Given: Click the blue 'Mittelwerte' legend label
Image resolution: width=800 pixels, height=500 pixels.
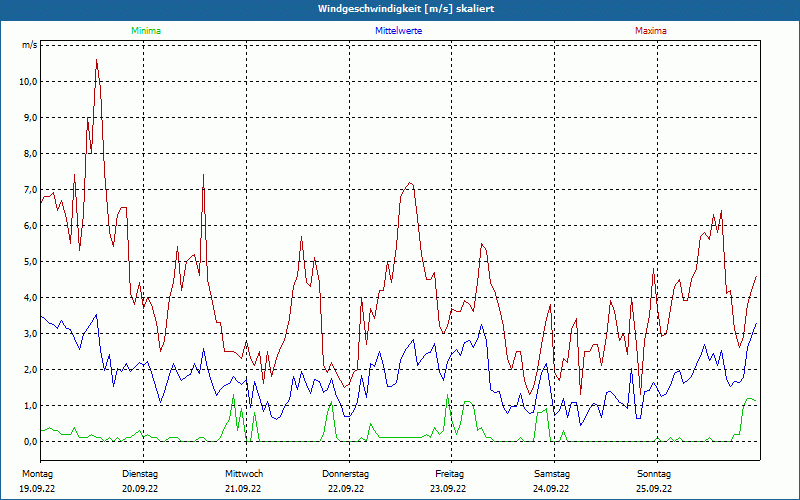Looking at the screenshot, I should 398,31.
